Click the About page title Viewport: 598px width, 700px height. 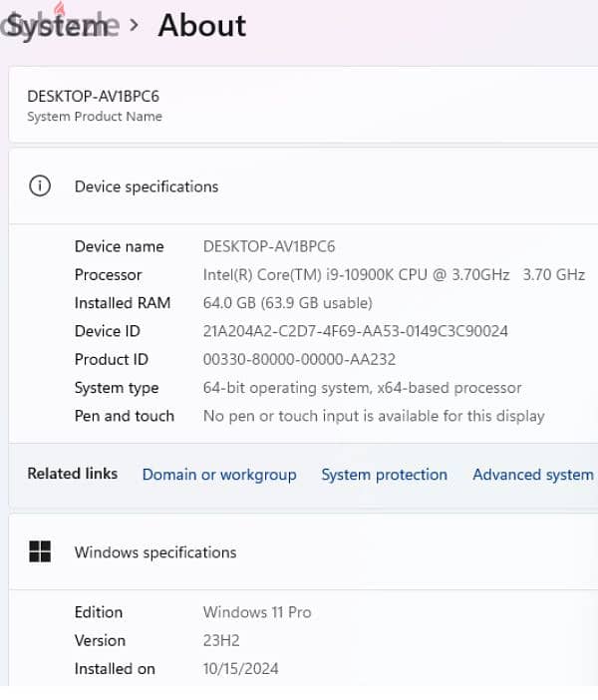pos(201,26)
